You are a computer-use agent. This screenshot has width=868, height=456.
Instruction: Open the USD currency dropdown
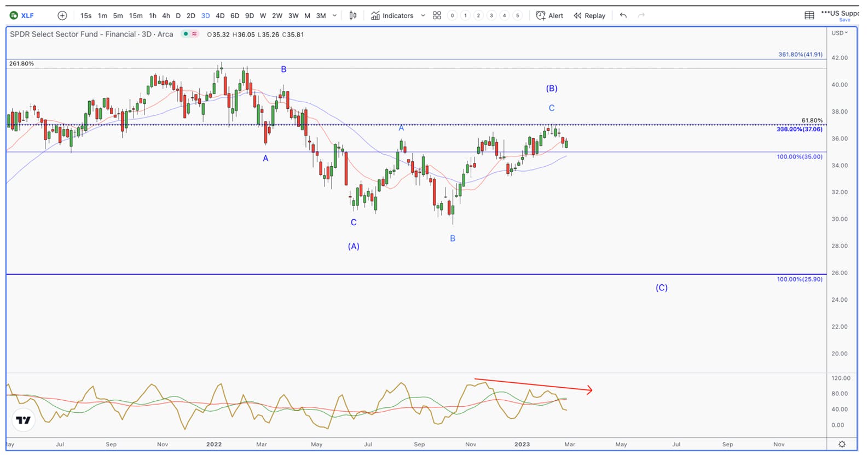click(x=840, y=33)
